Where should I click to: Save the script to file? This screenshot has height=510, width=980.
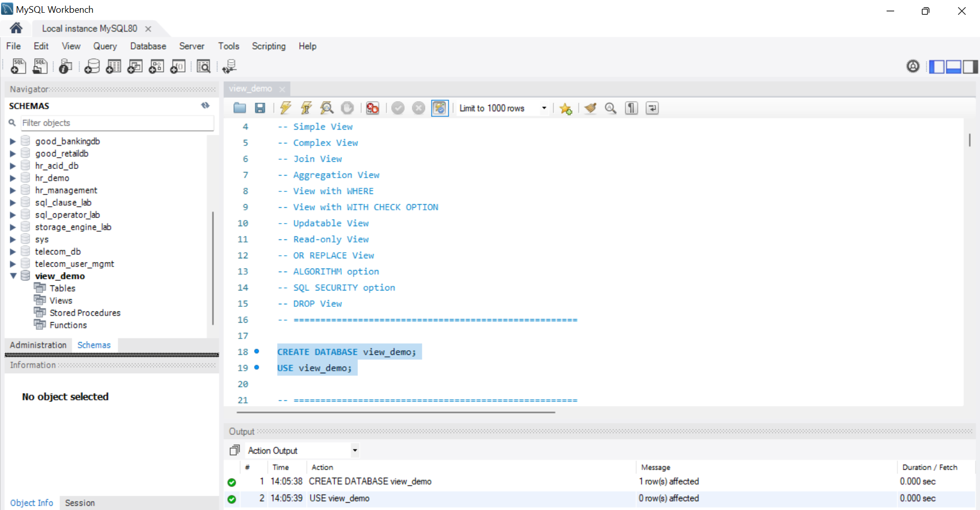coord(260,108)
